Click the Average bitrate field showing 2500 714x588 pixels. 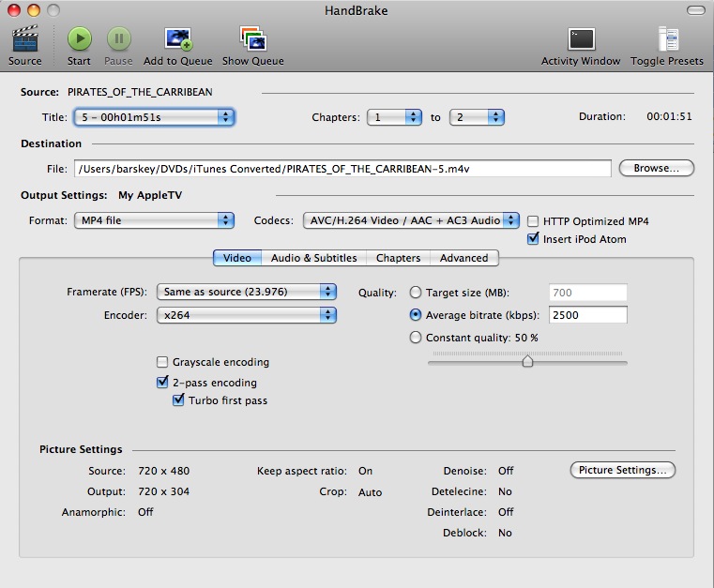pyautogui.click(x=588, y=315)
